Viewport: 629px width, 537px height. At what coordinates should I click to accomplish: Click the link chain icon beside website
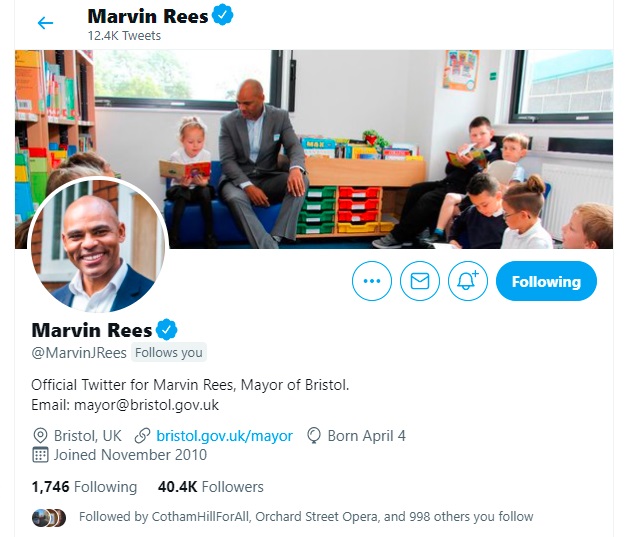[142, 436]
